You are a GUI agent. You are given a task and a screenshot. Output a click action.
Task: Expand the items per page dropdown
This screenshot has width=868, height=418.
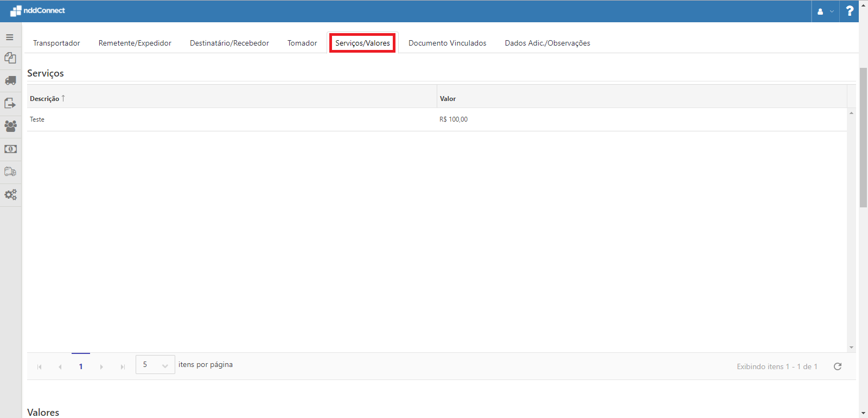(155, 365)
